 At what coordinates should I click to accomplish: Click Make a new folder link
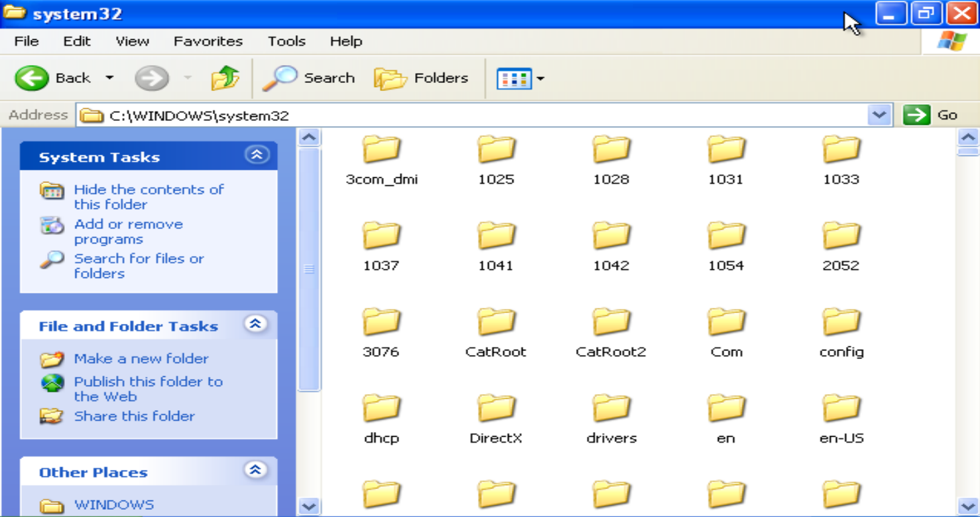click(x=141, y=358)
